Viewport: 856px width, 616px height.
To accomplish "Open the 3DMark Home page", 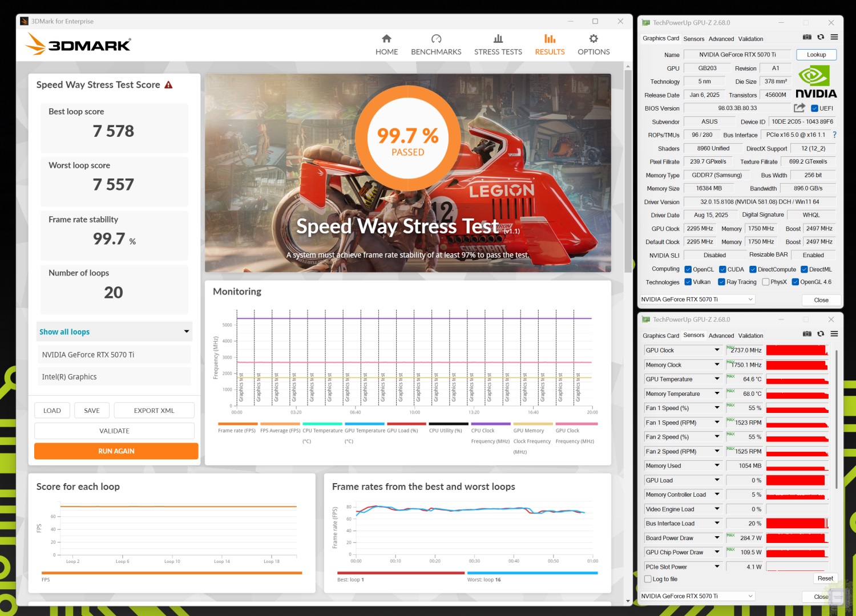I will pyautogui.click(x=386, y=44).
